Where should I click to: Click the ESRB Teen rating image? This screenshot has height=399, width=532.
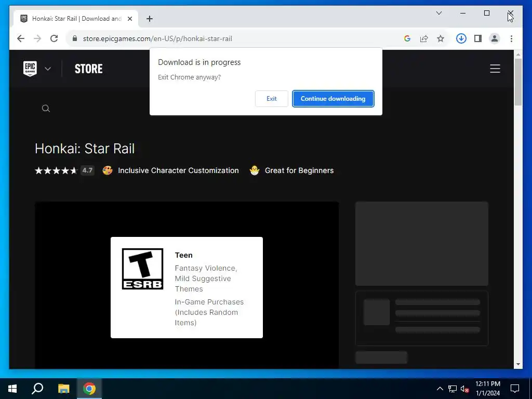click(x=142, y=269)
